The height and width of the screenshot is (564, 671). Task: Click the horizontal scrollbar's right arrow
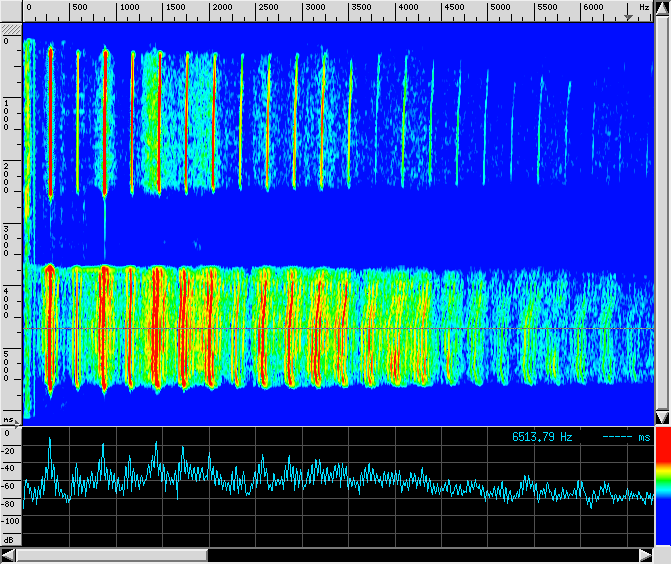coord(645,555)
